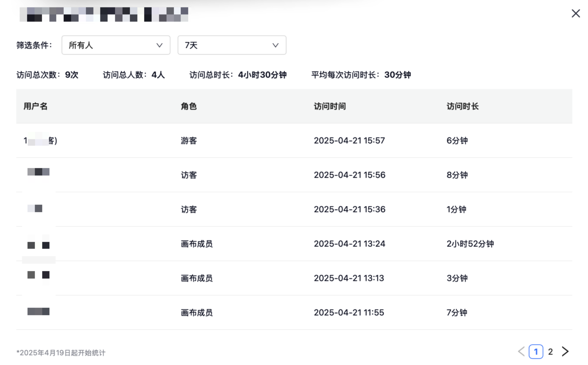
Task: Select visit time 2025-04-21 11:55
Action: coord(349,313)
